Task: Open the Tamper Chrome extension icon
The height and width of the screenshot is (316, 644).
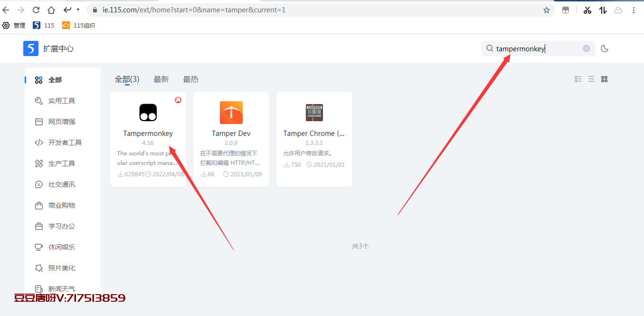Action: 314,113
